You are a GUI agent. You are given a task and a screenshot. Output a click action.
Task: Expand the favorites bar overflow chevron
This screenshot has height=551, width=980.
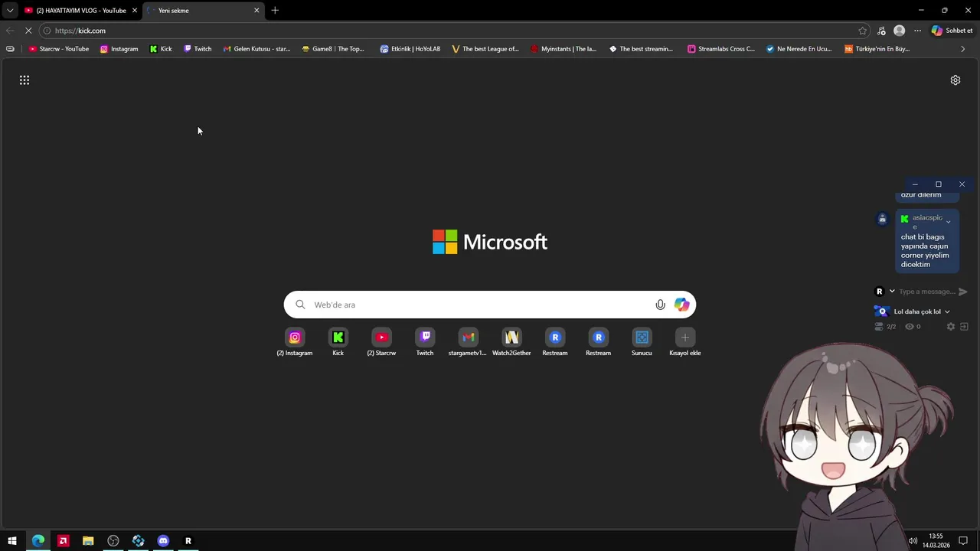coord(962,49)
